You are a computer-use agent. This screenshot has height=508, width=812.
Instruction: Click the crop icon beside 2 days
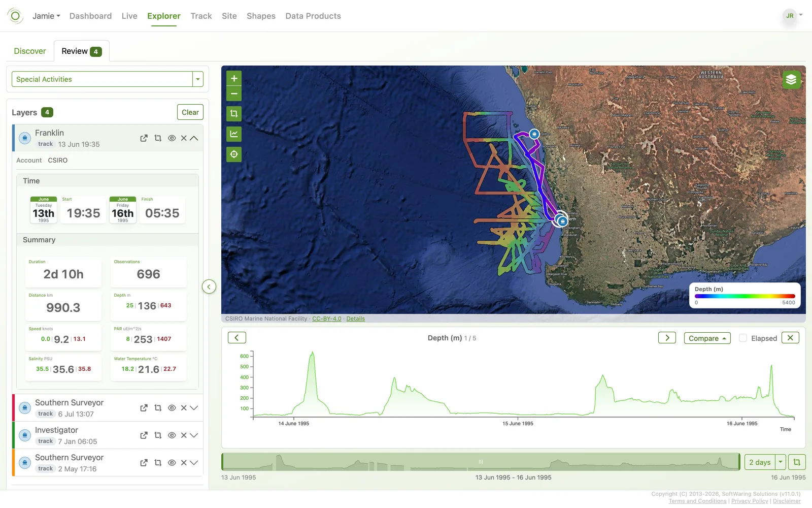797,462
